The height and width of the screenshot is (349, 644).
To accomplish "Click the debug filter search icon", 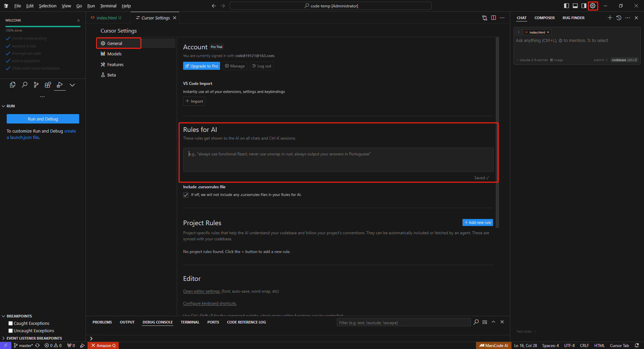I will click(x=476, y=322).
